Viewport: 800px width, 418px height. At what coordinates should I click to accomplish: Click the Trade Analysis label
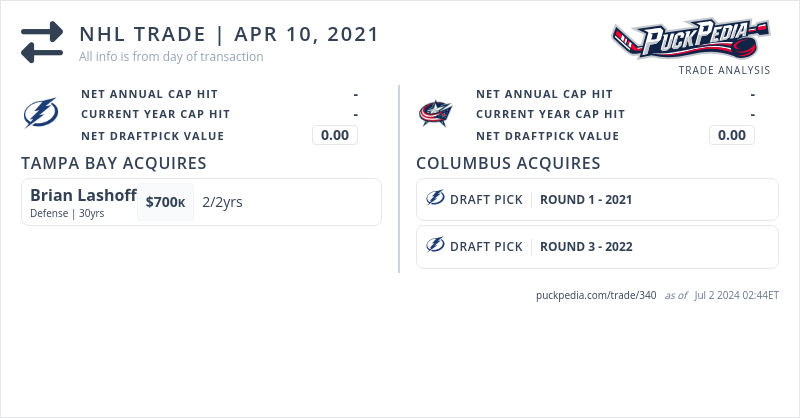pos(724,70)
